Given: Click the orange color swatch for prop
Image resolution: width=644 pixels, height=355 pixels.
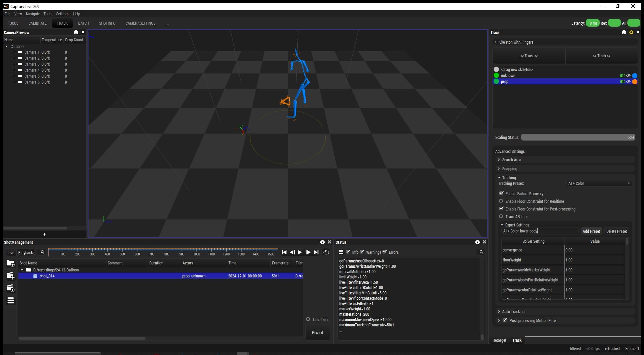Looking at the screenshot, I should (635, 82).
